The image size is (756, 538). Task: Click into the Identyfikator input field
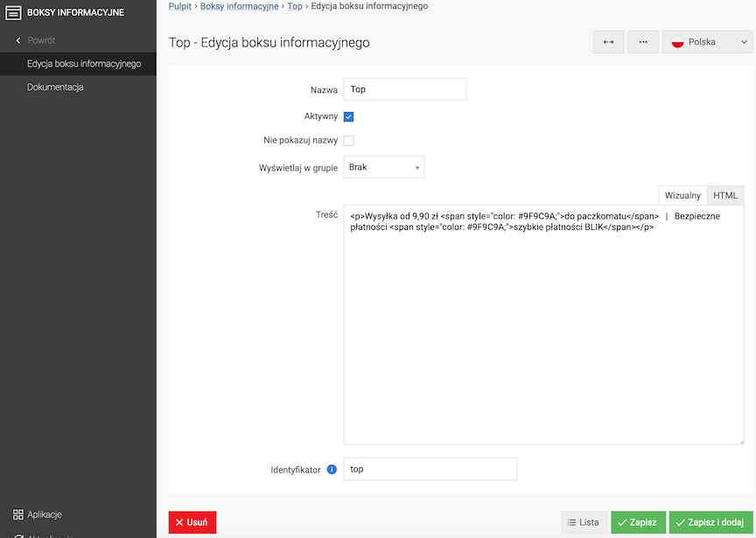[430, 469]
